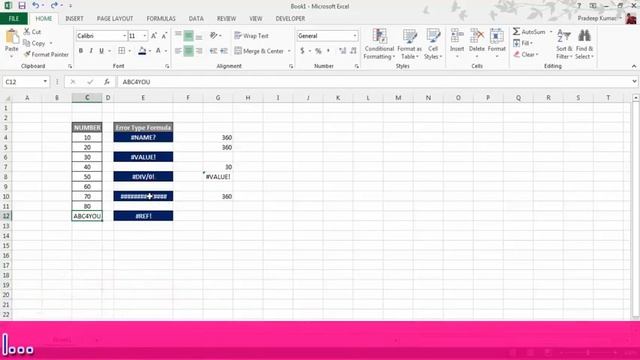This screenshot has height=360, width=640.
Task: Increase font size with the larger A
Action: point(154,36)
